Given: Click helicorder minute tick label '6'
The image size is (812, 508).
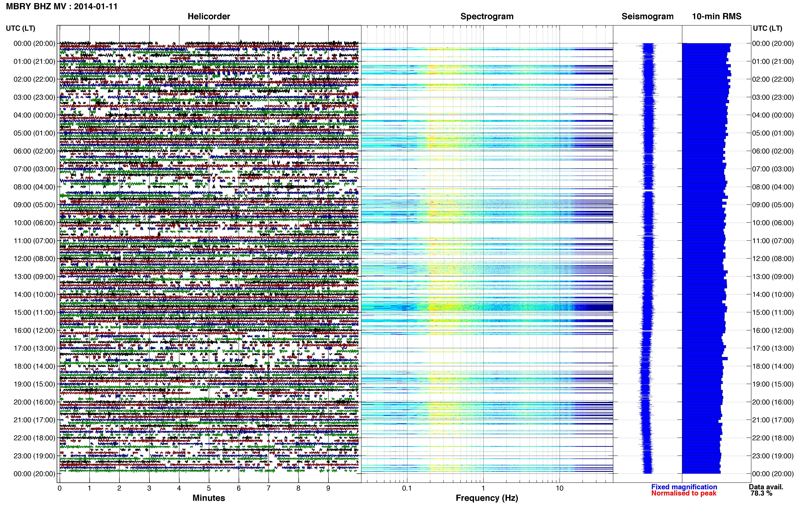Looking at the screenshot, I should pyautogui.click(x=239, y=488).
